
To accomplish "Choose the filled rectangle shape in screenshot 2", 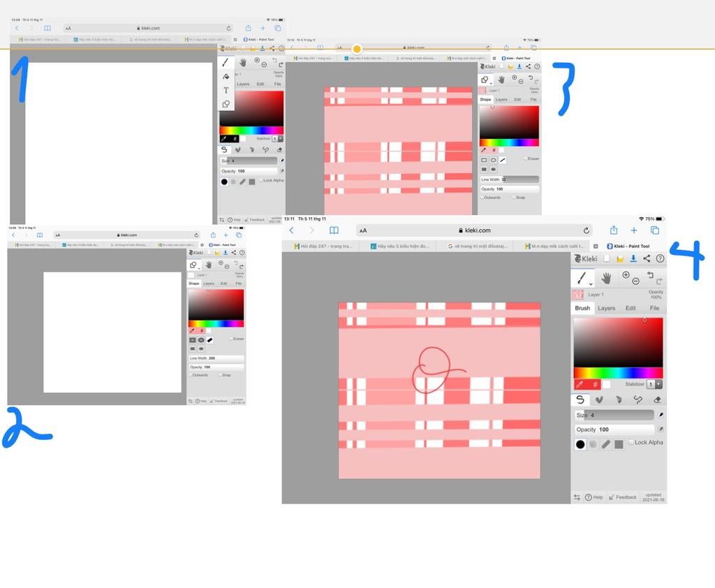I will pyautogui.click(x=193, y=348).
